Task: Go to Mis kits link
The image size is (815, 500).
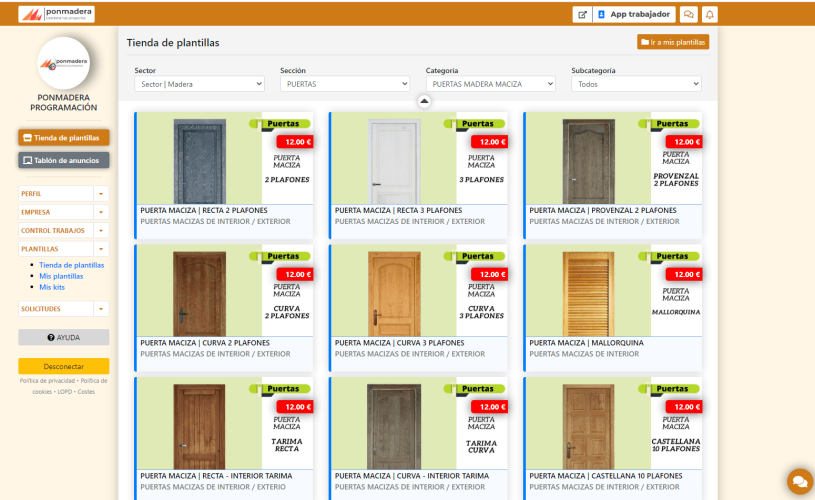Action: point(52,287)
